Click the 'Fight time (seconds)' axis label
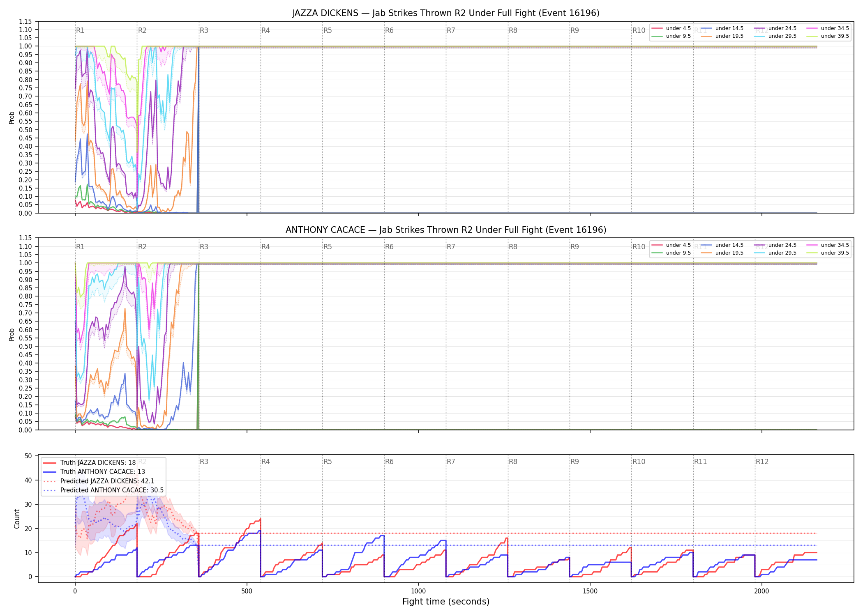 coord(446,602)
